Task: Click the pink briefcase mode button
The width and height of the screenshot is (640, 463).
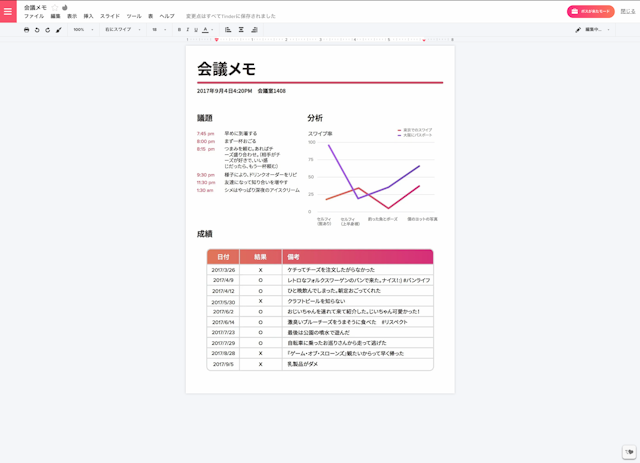Action: coord(591,11)
